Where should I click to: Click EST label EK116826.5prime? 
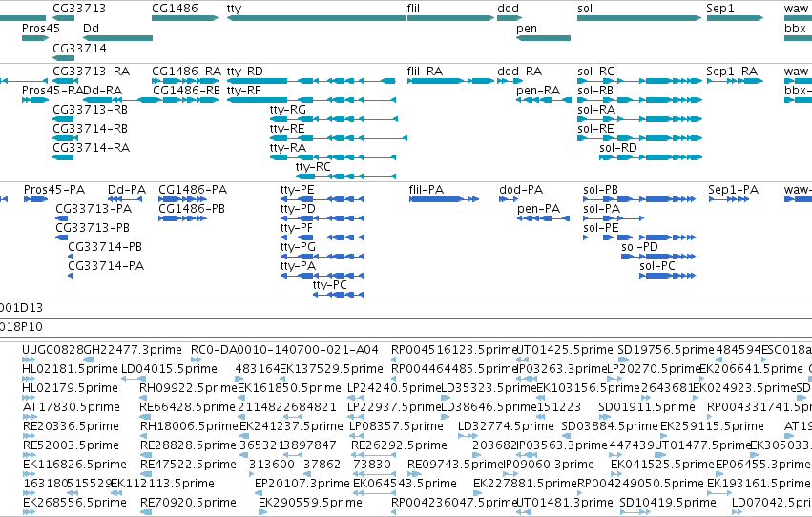pyautogui.click(x=74, y=465)
